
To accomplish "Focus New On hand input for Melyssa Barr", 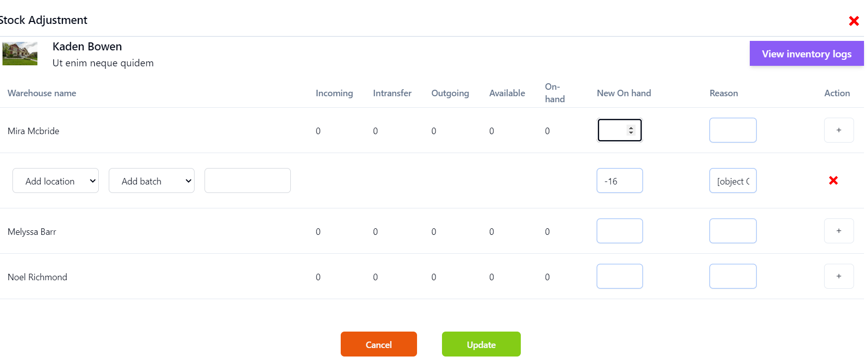I will [x=619, y=231].
